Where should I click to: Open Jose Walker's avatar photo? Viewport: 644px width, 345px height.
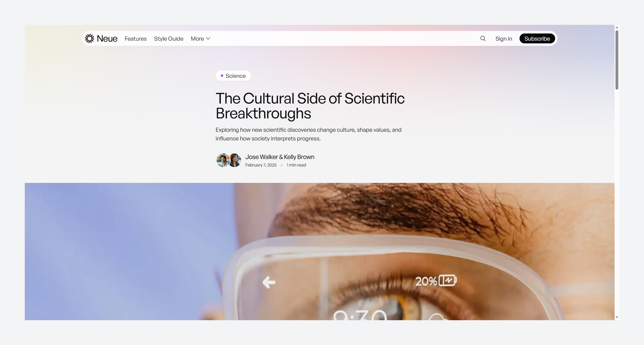coord(223,160)
